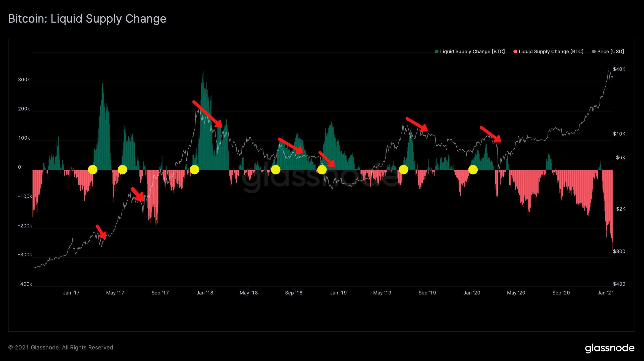Click the red arrow over the Jan '18 peak
Screen dimensions: 644x361
207,114
